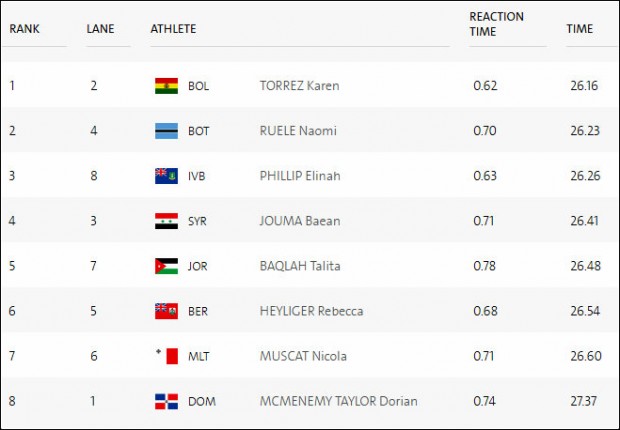Click the Jordan flag icon
620x430 pixels.
pos(166,266)
